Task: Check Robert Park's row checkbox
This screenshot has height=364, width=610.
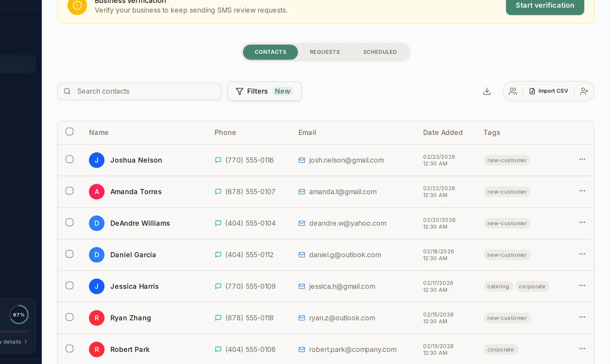Action: tap(70, 349)
